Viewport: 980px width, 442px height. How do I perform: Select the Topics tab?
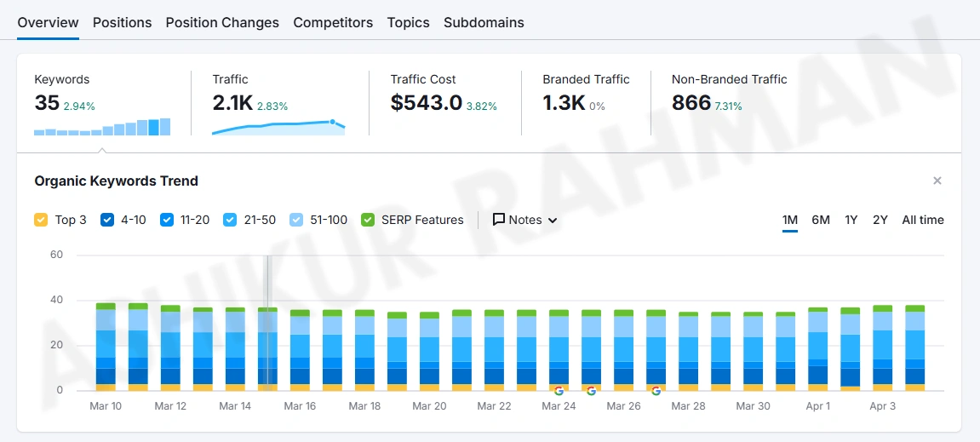click(408, 23)
